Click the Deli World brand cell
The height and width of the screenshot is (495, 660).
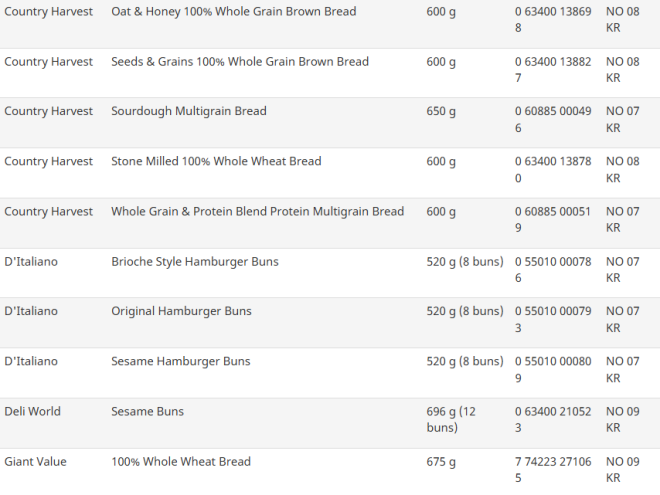(x=32, y=412)
